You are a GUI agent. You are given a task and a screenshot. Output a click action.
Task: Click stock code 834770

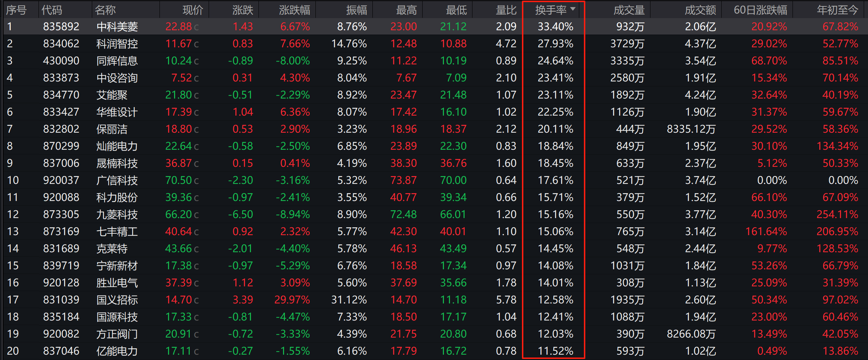coord(61,95)
